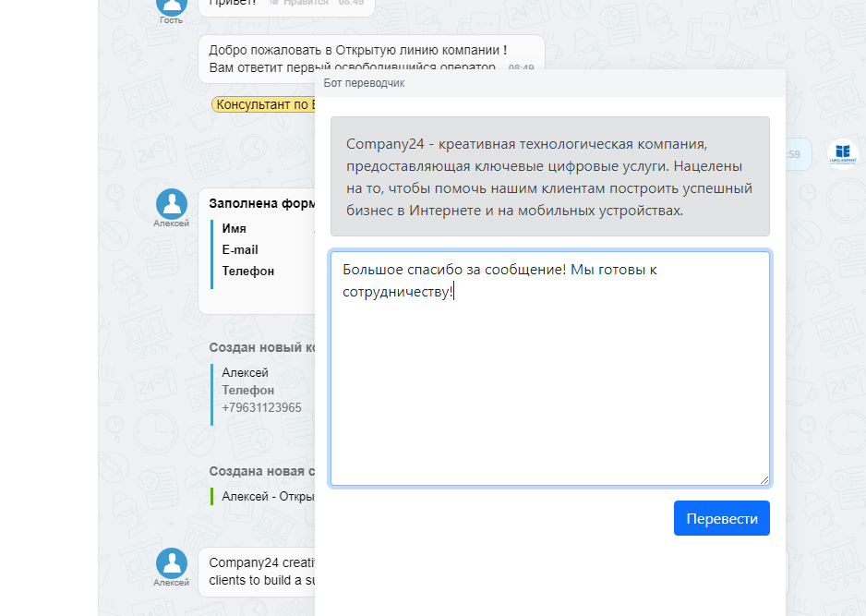Click the gray Company24 translated text block
The image size is (866, 616).
click(x=550, y=176)
